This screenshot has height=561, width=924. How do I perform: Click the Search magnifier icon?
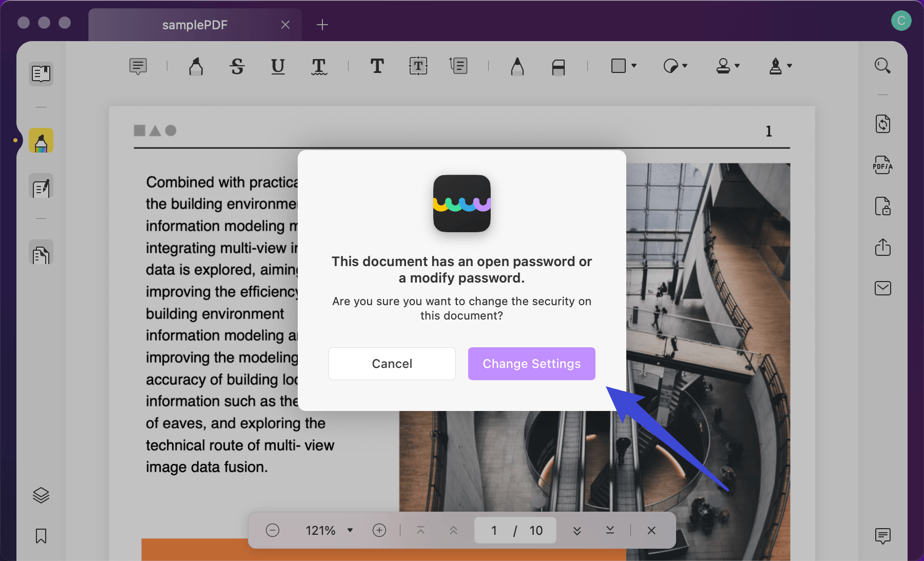(882, 66)
